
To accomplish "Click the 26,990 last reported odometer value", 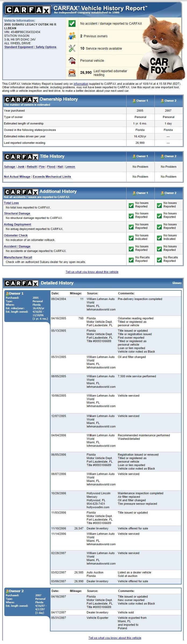I will tap(86, 72).
